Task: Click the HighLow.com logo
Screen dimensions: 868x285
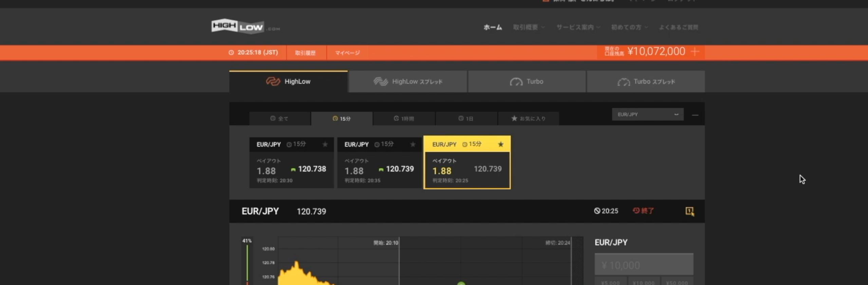Action: 245,26
